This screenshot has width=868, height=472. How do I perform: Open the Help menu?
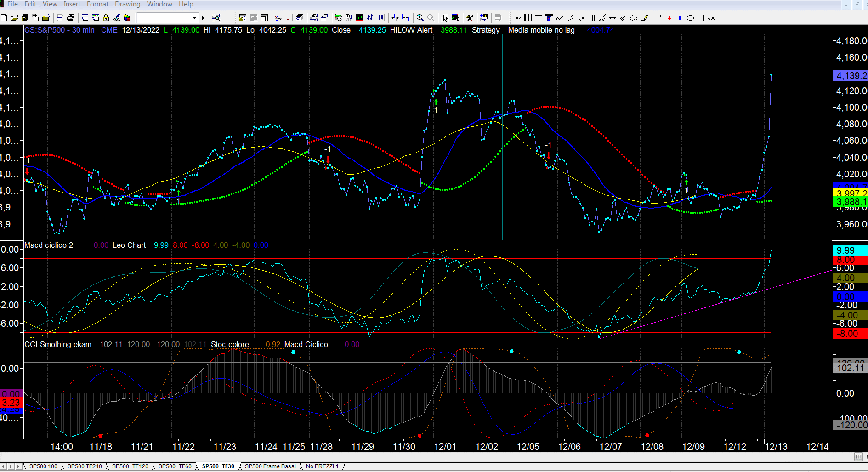tap(186, 4)
